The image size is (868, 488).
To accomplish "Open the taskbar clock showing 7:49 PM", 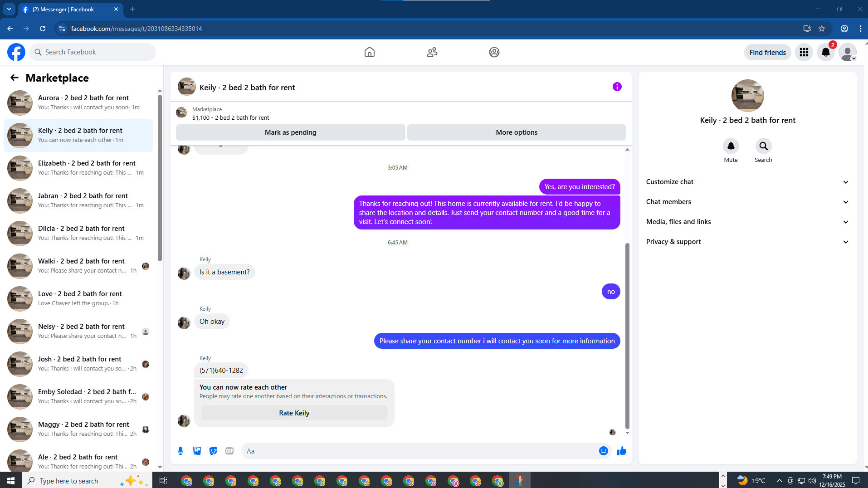I will [832, 480].
